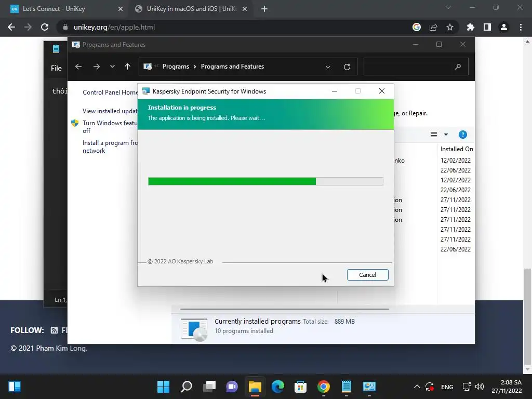Screen dimensions: 532x399
Task: Open Chat app on taskbar
Action: pyautogui.click(x=232, y=387)
